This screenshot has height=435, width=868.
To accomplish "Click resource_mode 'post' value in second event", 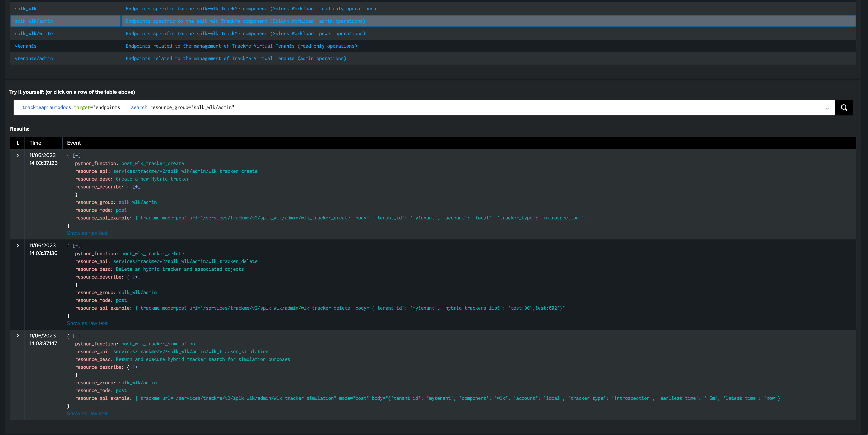I will click(x=121, y=300).
